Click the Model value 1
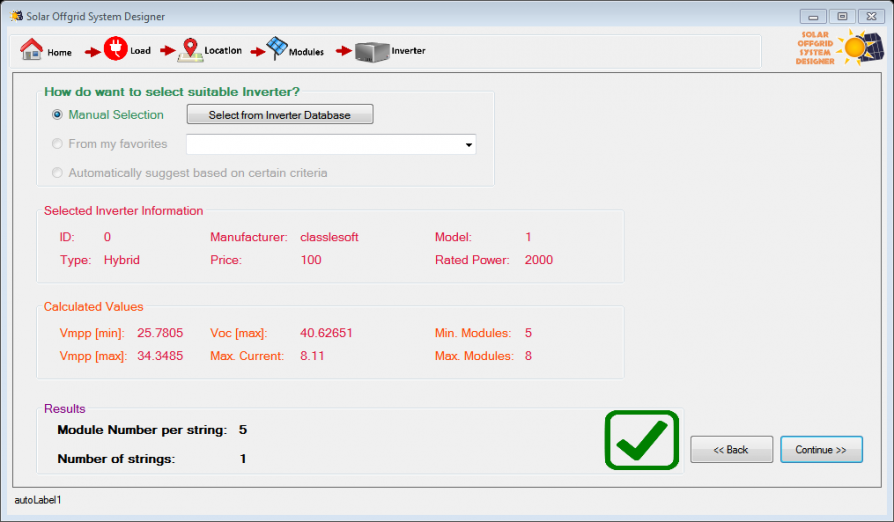 coord(529,237)
